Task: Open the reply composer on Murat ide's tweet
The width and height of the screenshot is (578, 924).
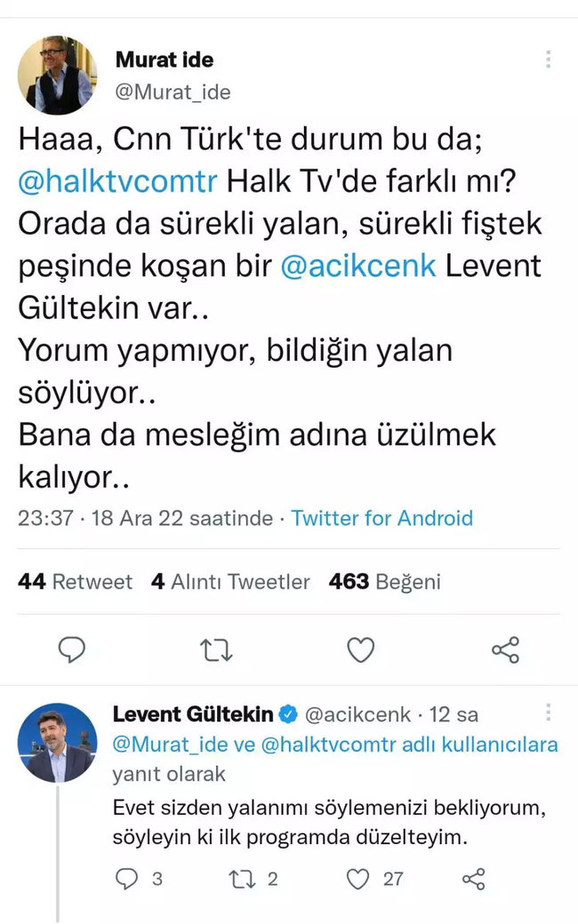Action: (x=72, y=649)
